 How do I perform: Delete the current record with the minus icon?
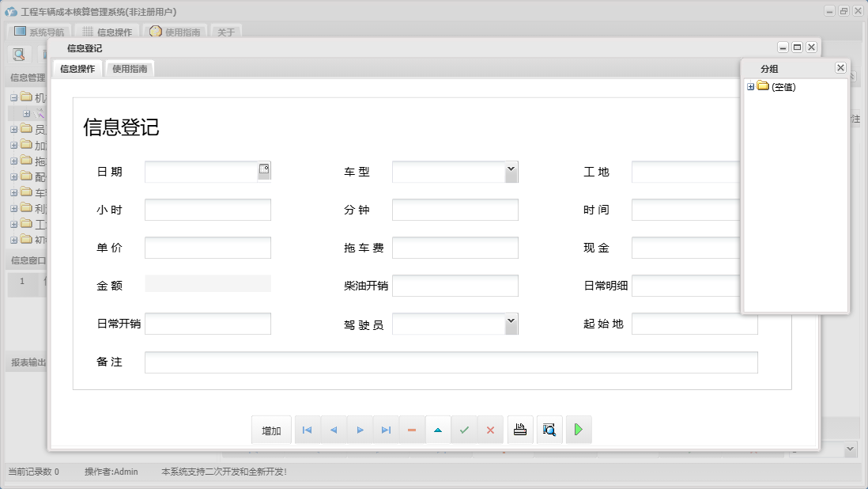[x=412, y=429]
